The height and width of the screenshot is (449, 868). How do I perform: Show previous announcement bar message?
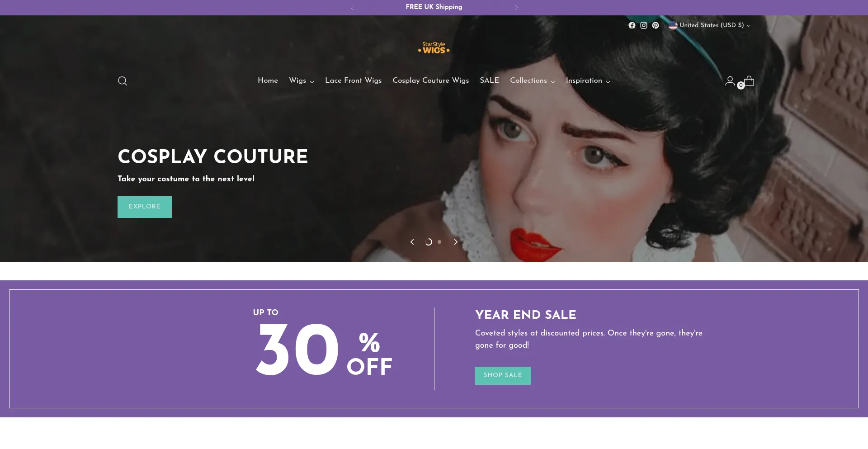[352, 8]
